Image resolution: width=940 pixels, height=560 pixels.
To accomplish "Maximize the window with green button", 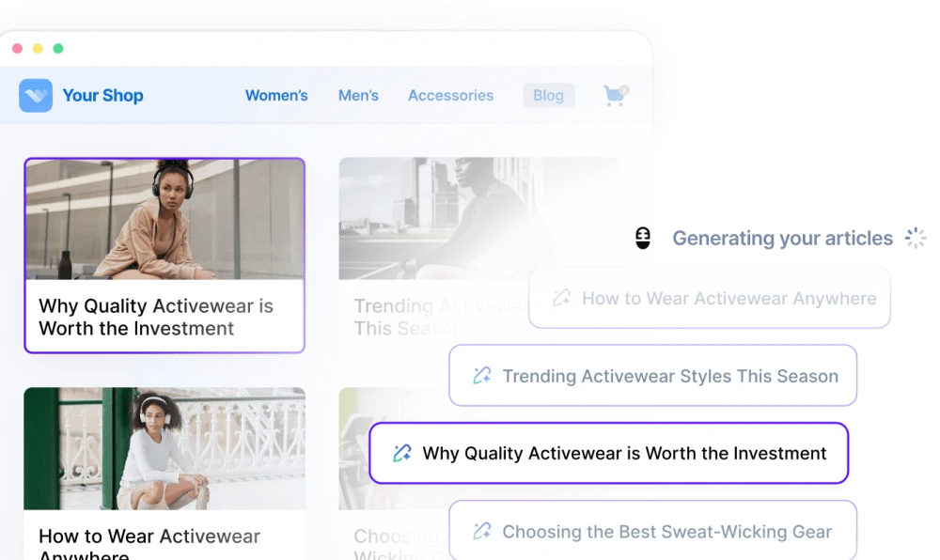I will [x=58, y=49].
